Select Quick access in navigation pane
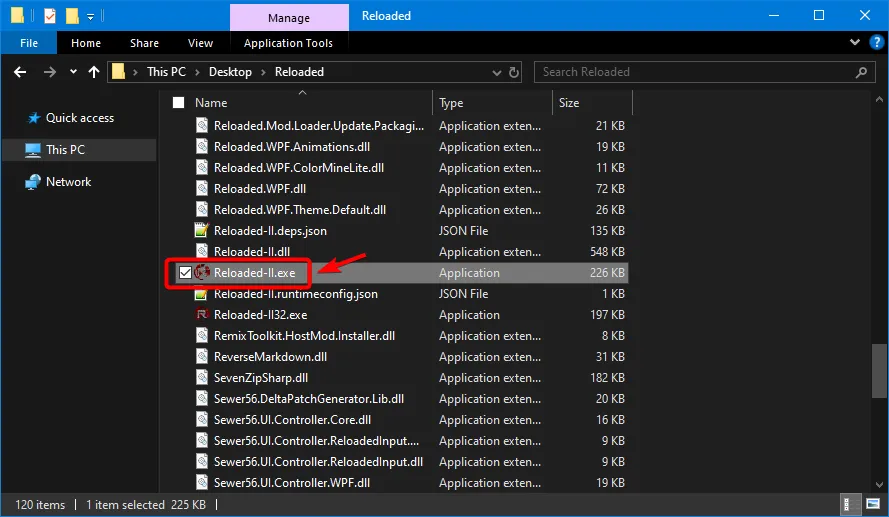This screenshot has width=889, height=517. coord(79,118)
